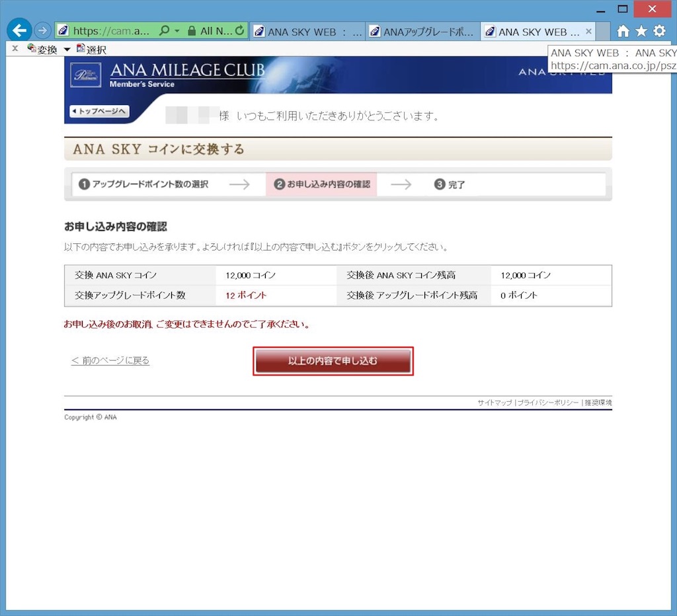
Task: Open the サイトマップ footer link
Action: [x=495, y=403]
